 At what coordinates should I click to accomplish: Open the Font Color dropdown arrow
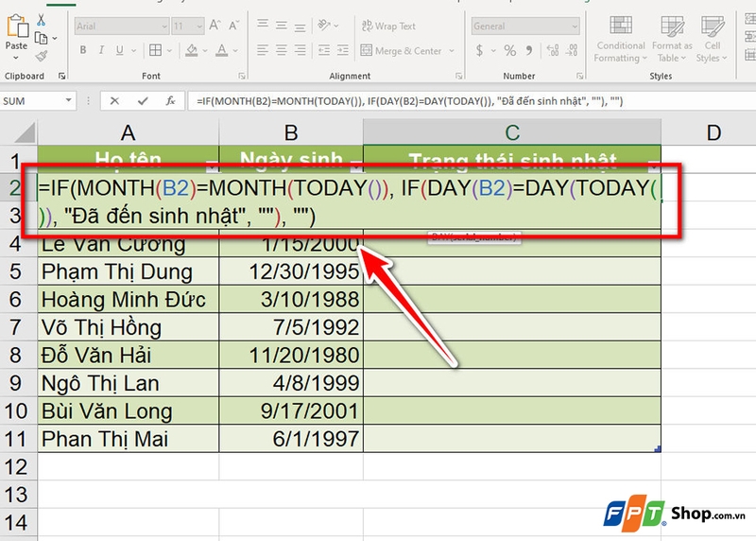234,51
